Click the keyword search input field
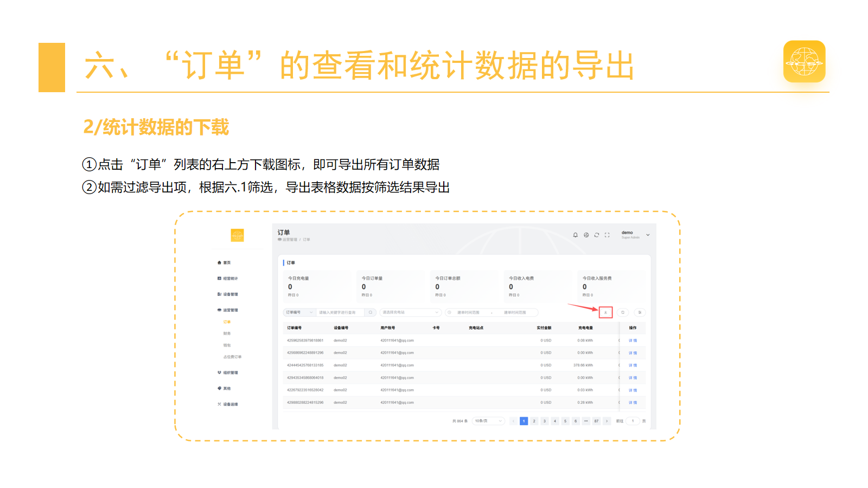This screenshot has width=868, height=488. 340,312
